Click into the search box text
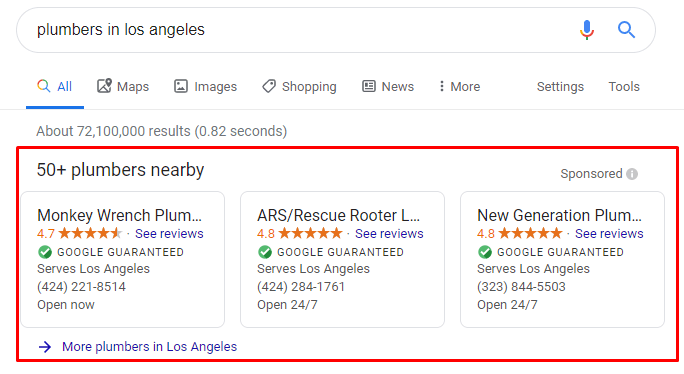The image size is (684, 374). pos(121,30)
